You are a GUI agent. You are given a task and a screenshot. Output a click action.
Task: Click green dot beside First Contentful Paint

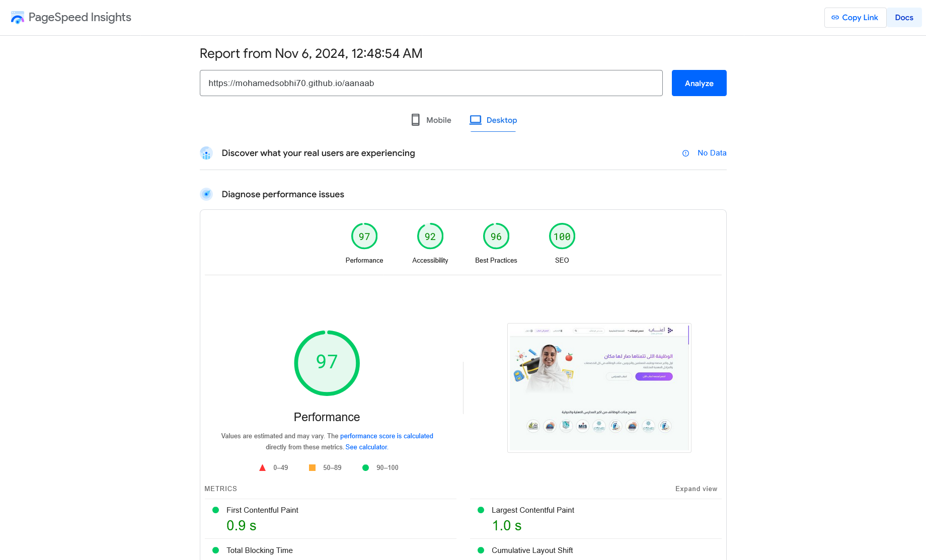click(x=216, y=510)
